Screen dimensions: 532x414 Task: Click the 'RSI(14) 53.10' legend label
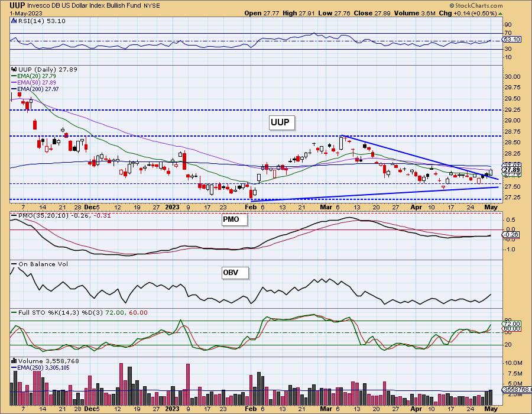pyautogui.click(x=41, y=21)
